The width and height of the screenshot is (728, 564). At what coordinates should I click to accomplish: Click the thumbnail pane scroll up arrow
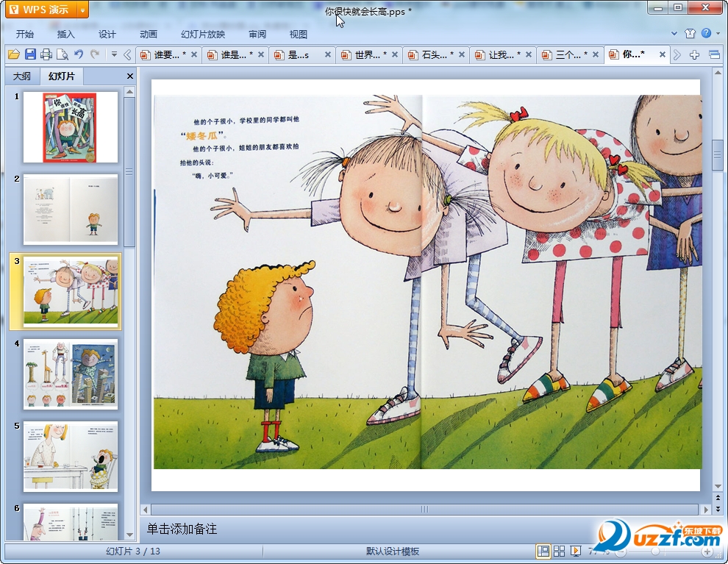pos(129,92)
